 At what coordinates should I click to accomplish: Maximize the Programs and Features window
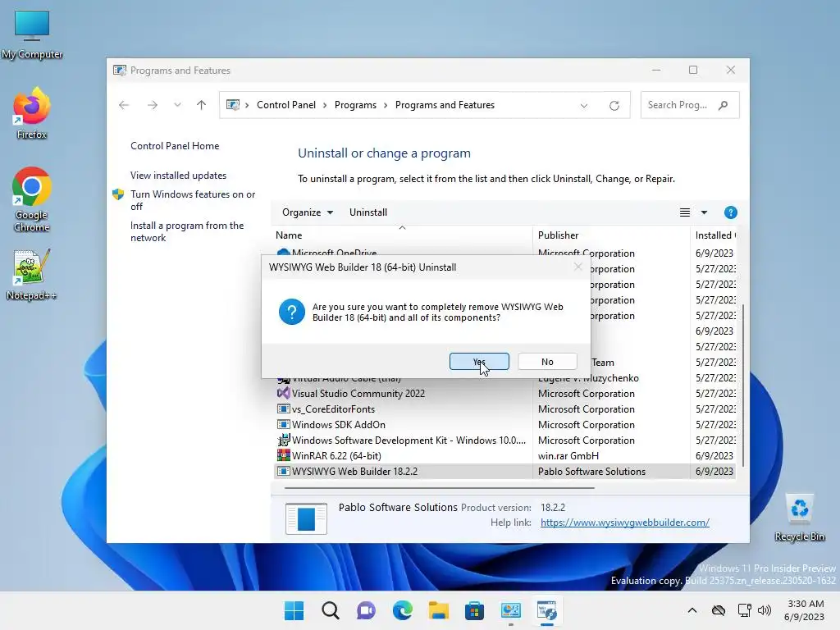[693, 71]
